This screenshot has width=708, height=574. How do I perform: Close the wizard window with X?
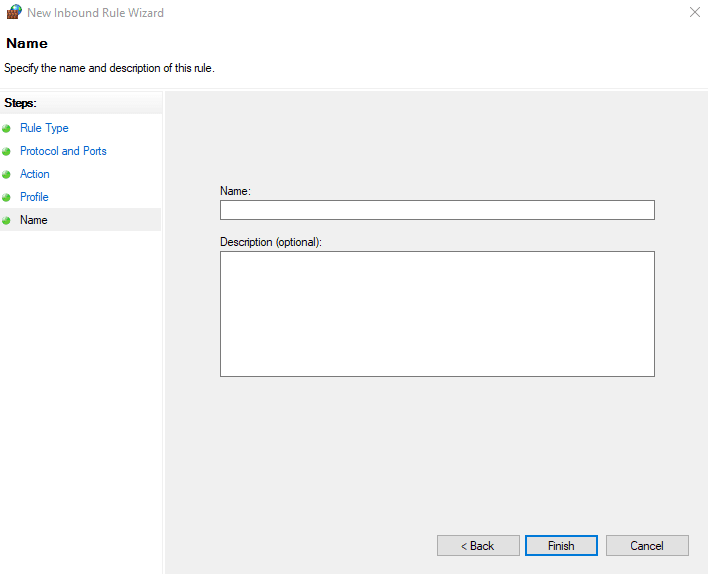pos(695,12)
